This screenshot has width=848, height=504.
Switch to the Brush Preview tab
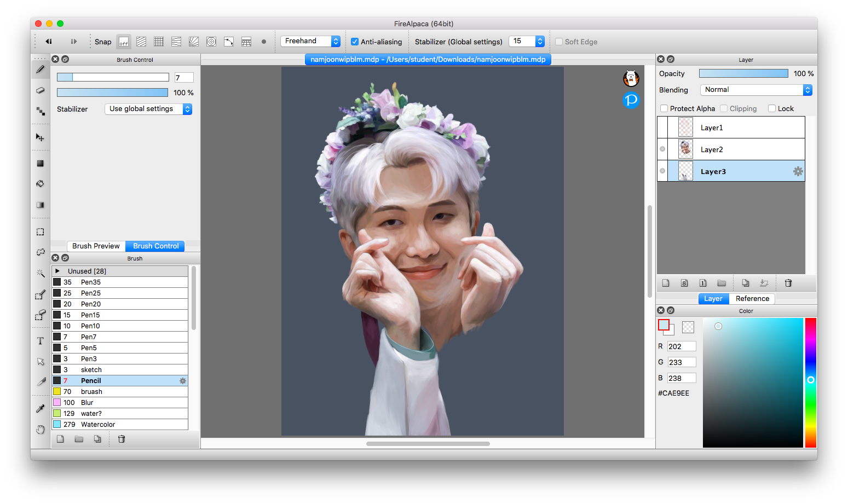(x=96, y=246)
